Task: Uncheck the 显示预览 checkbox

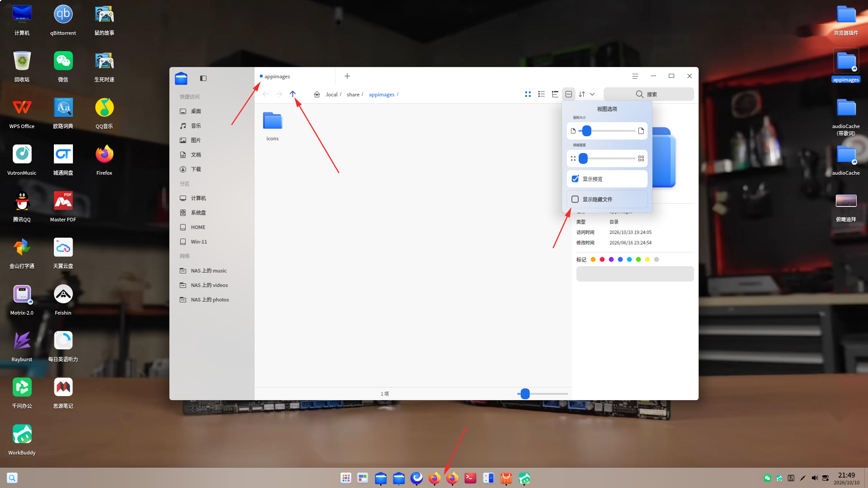Action: coord(575,179)
